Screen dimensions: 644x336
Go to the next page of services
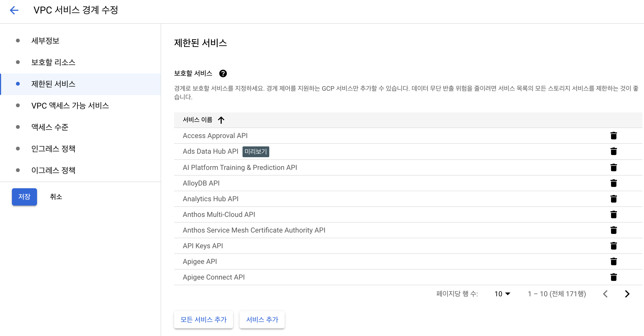coord(627,294)
